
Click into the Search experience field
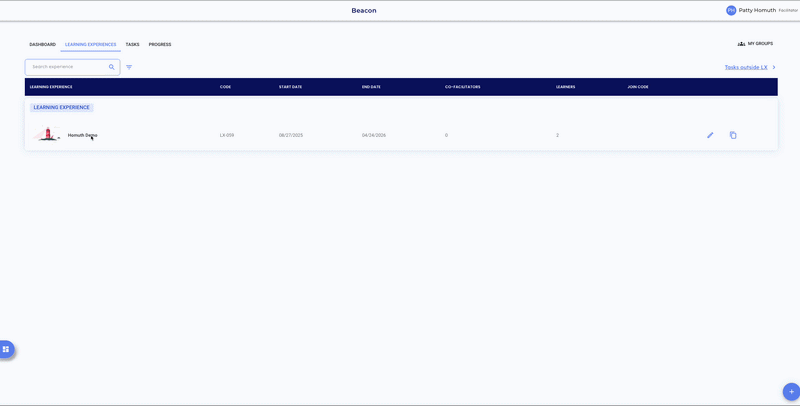[x=68, y=67]
